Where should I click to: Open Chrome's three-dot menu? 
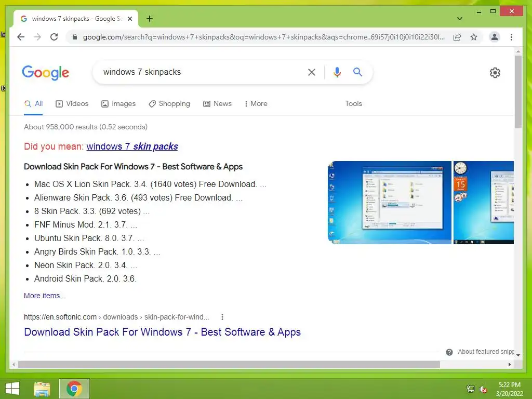coord(511,37)
